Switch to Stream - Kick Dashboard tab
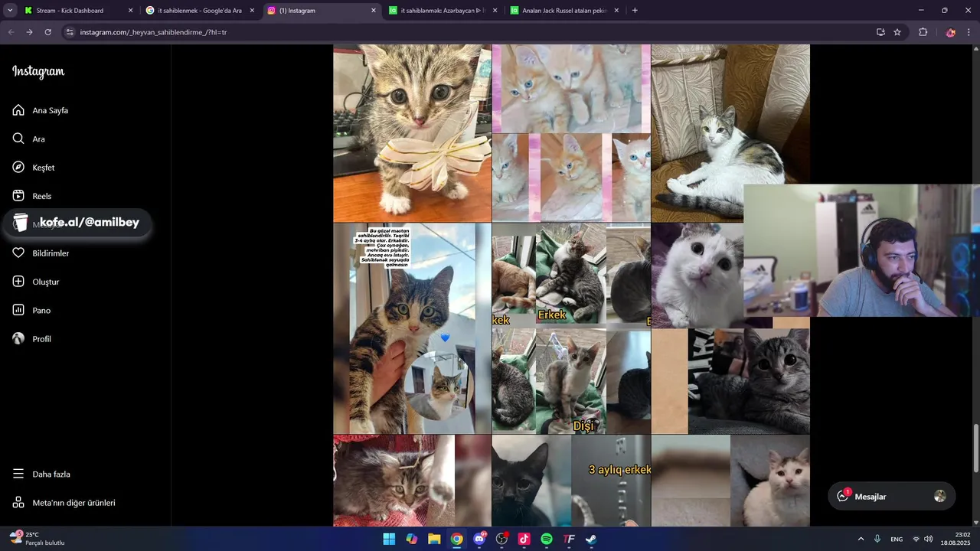 click(x=79, y=11)
